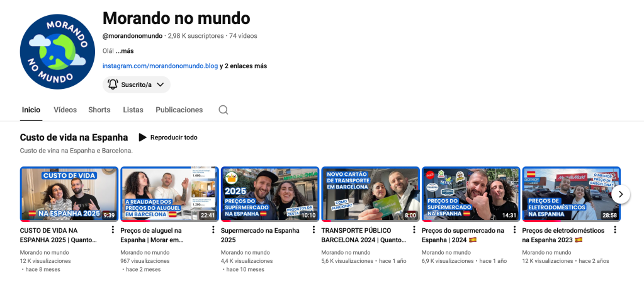This screenshot has height=285, width=644.
Task: Open three-dot menu for Preços de eletrodomésticos video
Action: 615,231
